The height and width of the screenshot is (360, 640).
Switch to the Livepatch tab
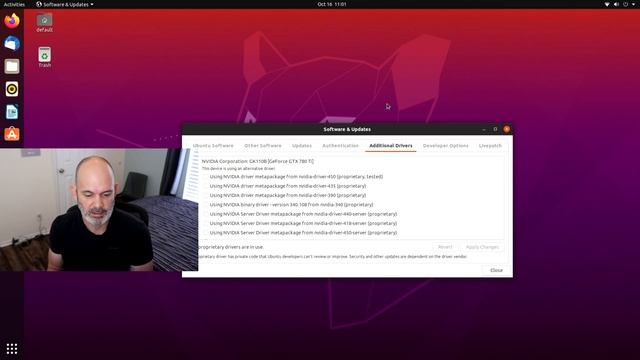point(490,146)
